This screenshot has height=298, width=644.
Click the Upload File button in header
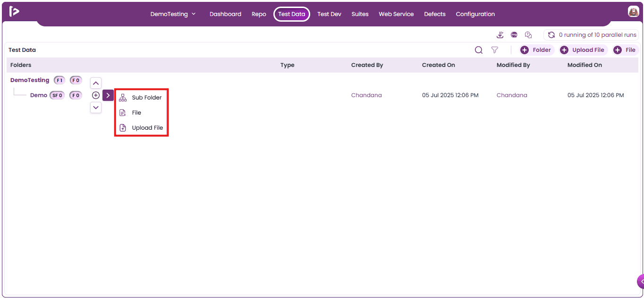coord(583,50)
